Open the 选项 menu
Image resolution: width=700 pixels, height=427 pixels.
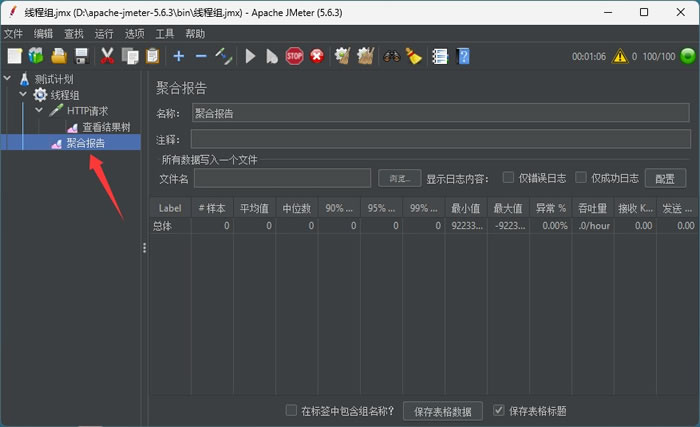pos(134,34)
